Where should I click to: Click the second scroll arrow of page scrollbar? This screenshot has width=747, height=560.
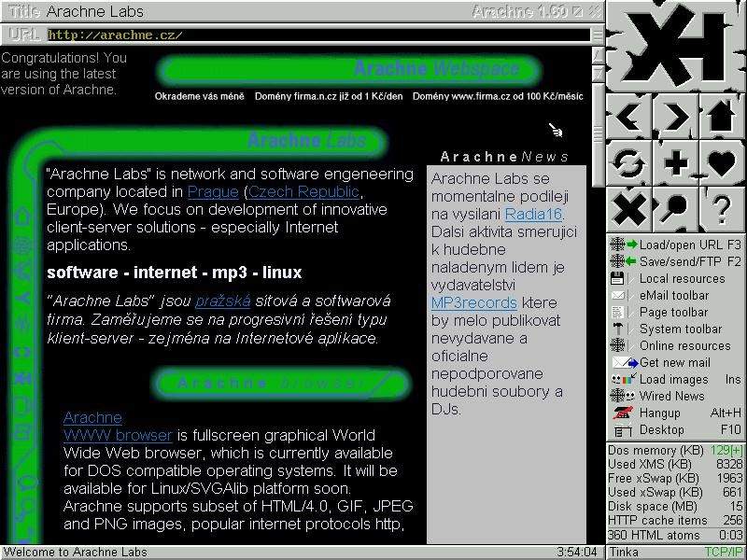(598, 73)
